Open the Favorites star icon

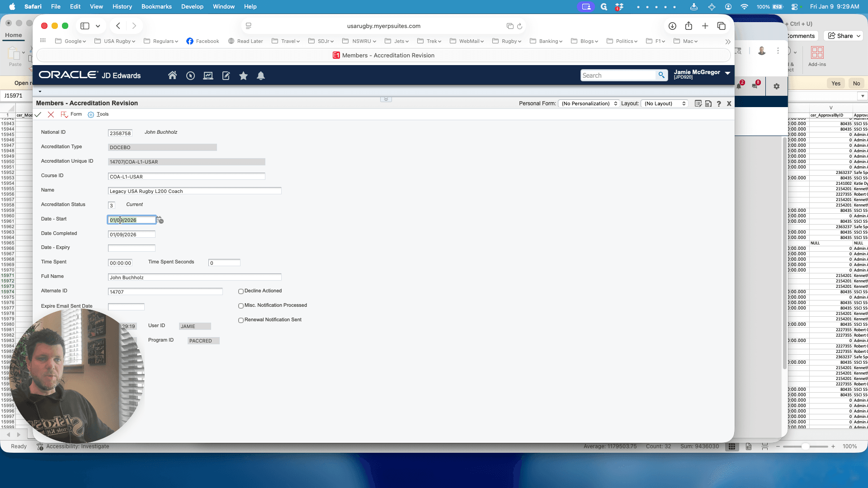243,76
